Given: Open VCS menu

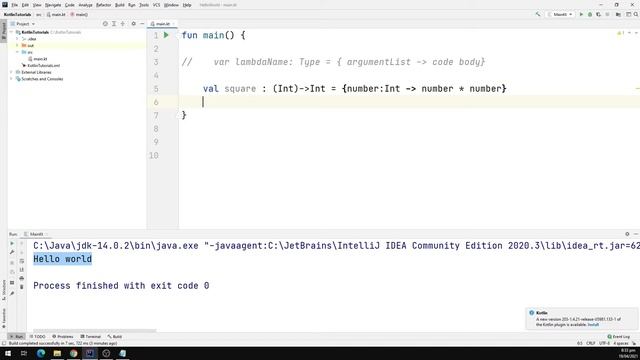Looking at the screenshot, I should 156,5.
